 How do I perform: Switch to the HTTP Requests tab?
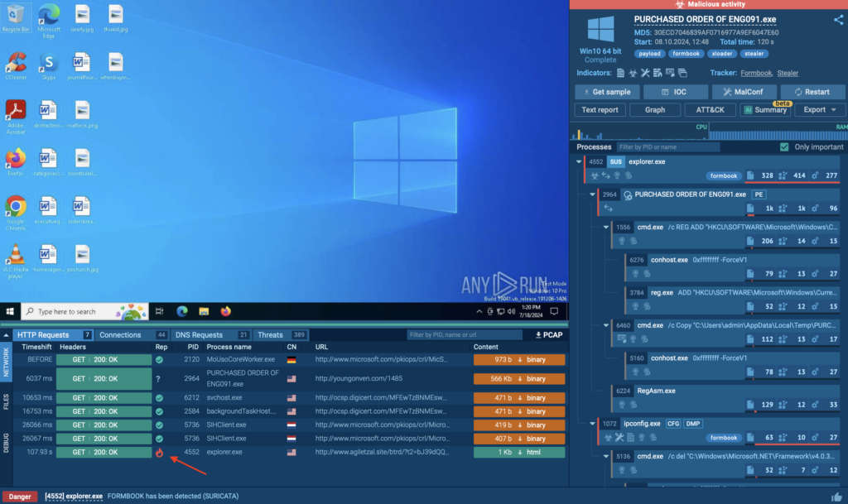(53, 335)
